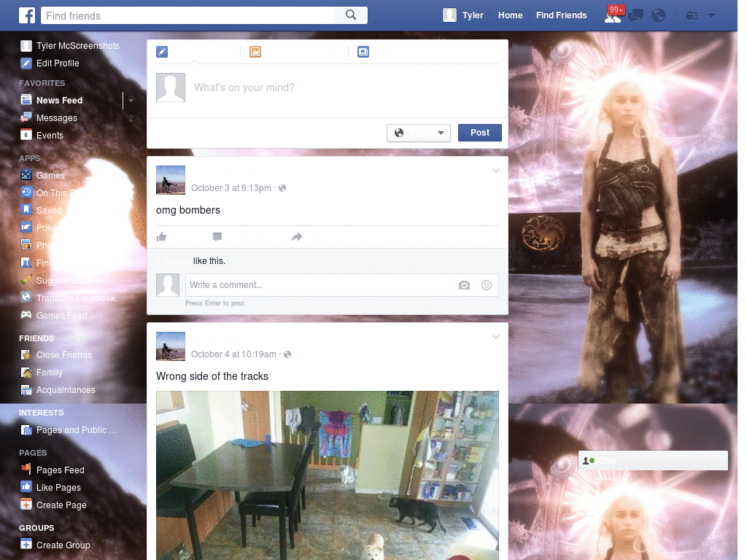Open Pages and Public interests item
Viewport: 747px width, 560px height.
point(69,430)
